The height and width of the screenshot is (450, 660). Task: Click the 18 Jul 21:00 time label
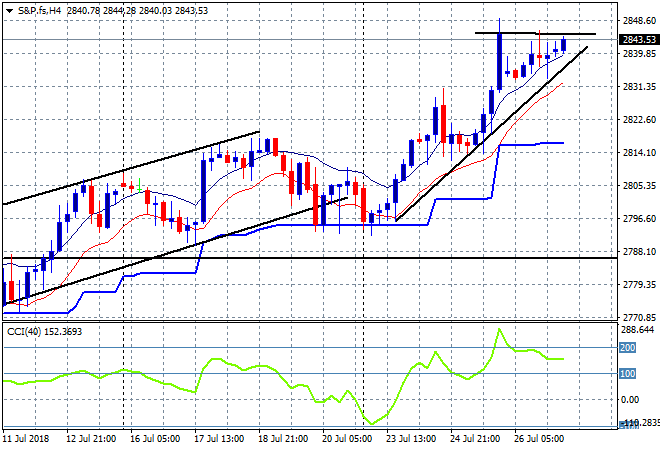coord(283,439)
